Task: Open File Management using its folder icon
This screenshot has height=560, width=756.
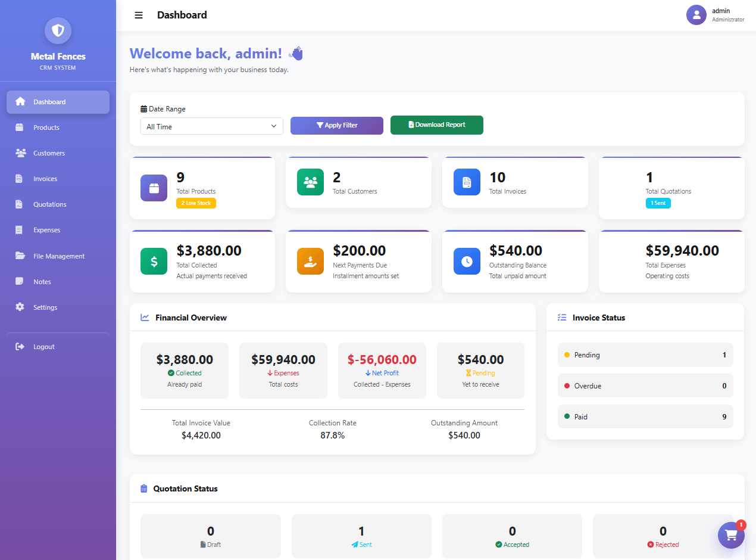Action: point(20,256)
